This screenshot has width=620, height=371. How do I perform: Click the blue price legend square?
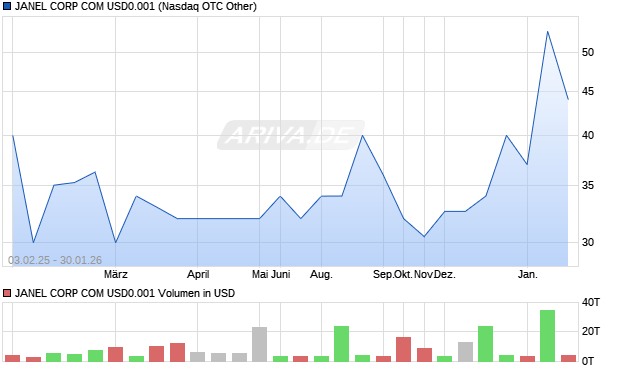tap(7, 6)
